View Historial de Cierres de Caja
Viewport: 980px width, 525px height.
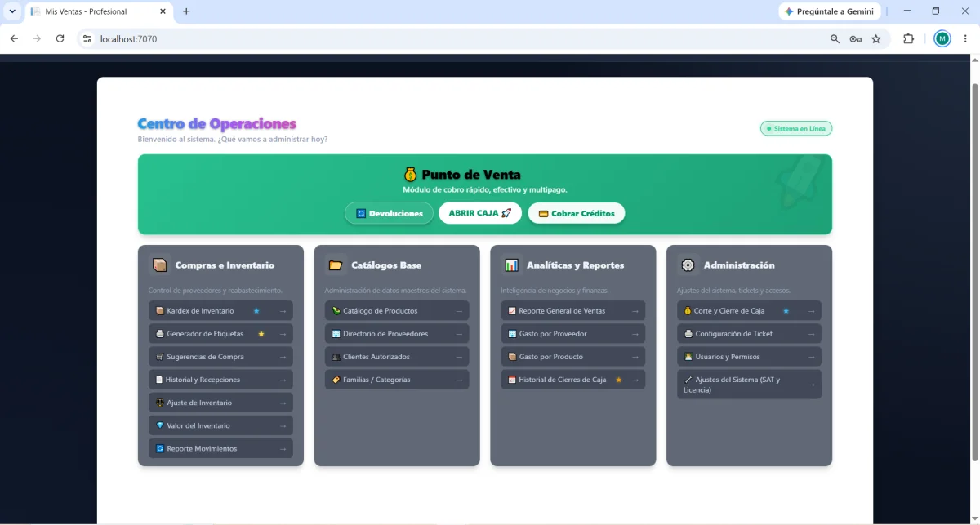point(573,380)
